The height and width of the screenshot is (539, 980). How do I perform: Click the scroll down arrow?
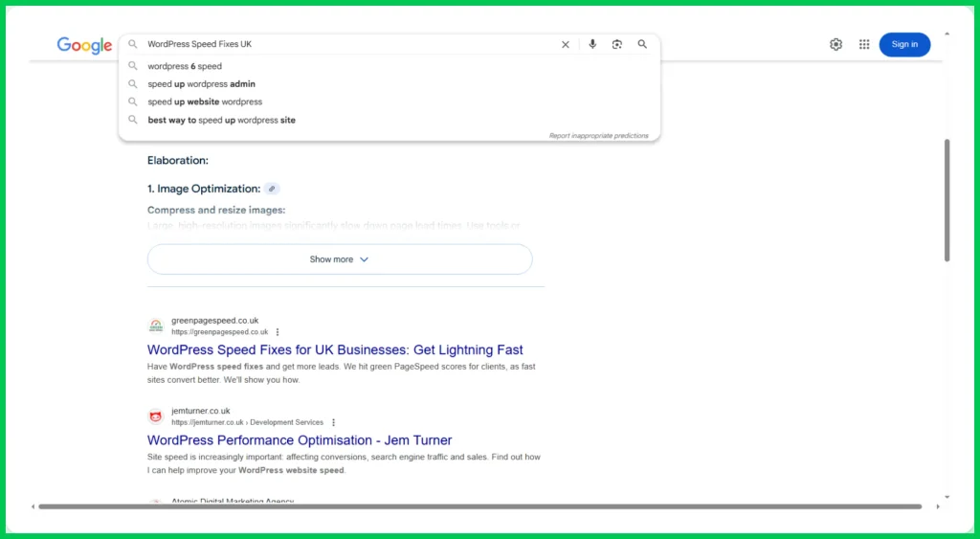[947, 497]
